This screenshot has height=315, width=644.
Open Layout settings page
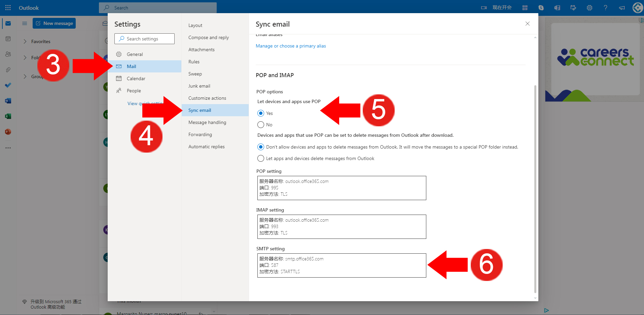pyautogui.click(x=215, y=25)
